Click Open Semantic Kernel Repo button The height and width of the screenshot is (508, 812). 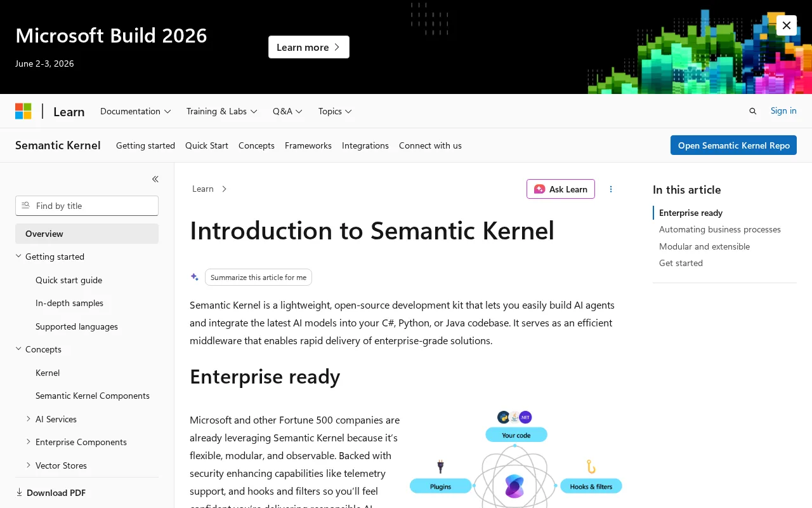coord(733,145)
